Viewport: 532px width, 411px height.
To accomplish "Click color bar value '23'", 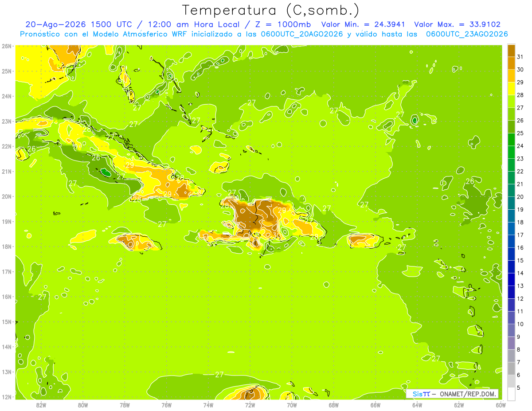I will 520,159.
